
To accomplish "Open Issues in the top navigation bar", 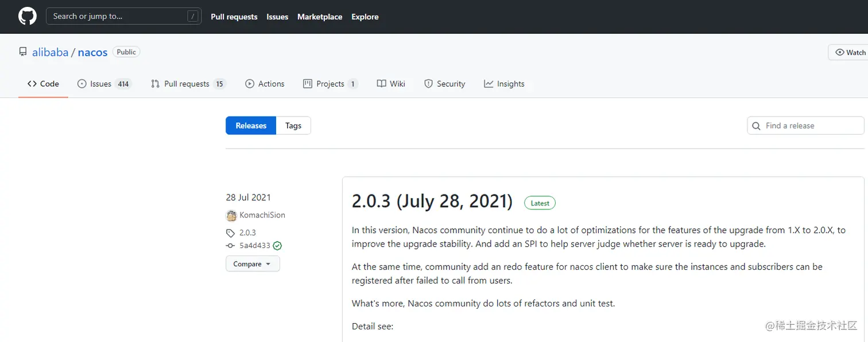I will (x=277, y=17).
